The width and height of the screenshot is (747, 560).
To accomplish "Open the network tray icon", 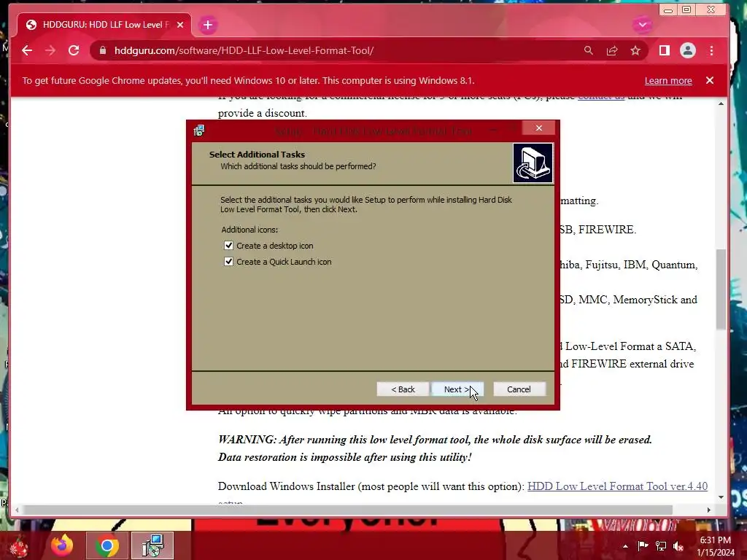I will coord(661,546).
